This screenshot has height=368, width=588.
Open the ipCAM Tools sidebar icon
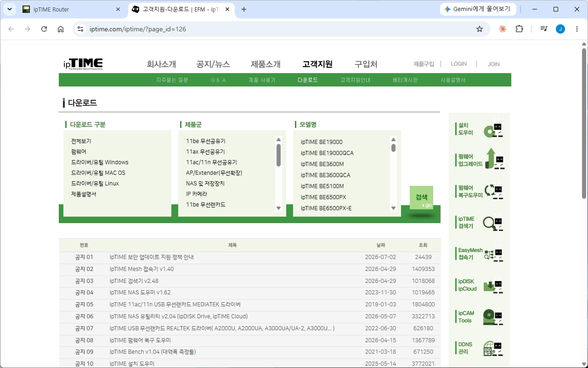pos(479,316)
